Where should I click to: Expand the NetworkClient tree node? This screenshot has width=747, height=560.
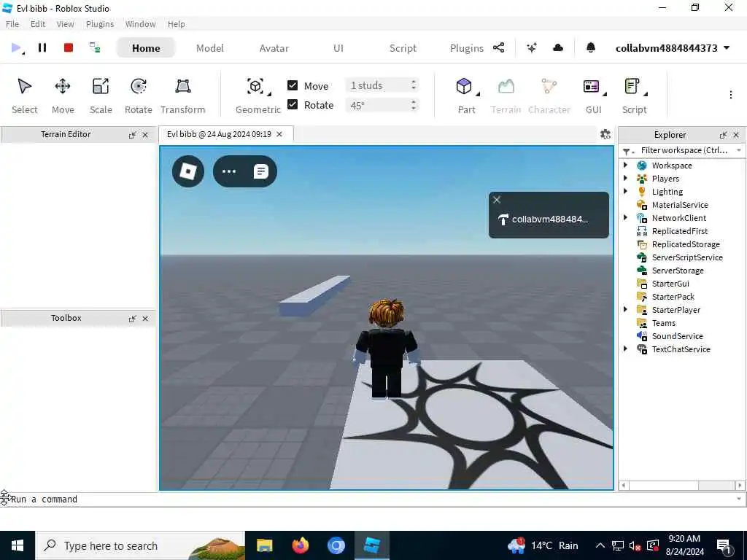point(625,217)
